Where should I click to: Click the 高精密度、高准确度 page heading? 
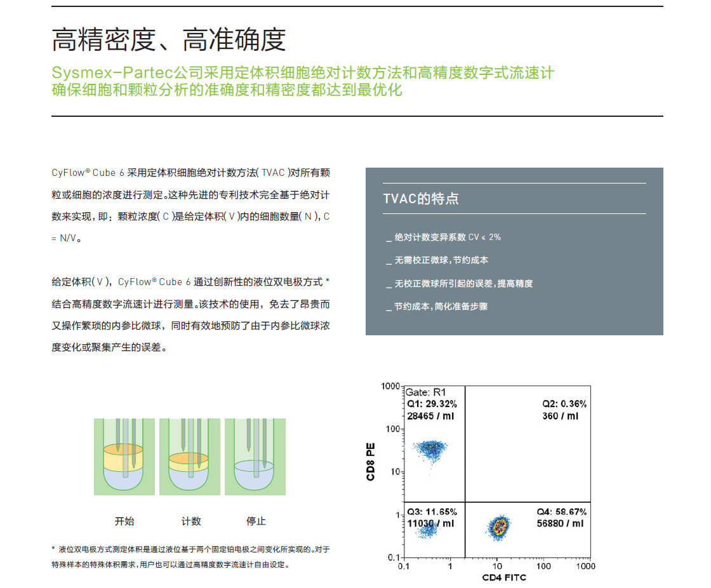(169, 39)
